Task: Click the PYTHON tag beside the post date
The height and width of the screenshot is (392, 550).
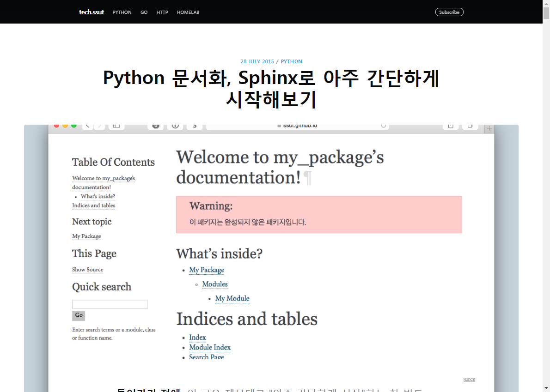Action: pyautogui.click(x=291, y=61)
